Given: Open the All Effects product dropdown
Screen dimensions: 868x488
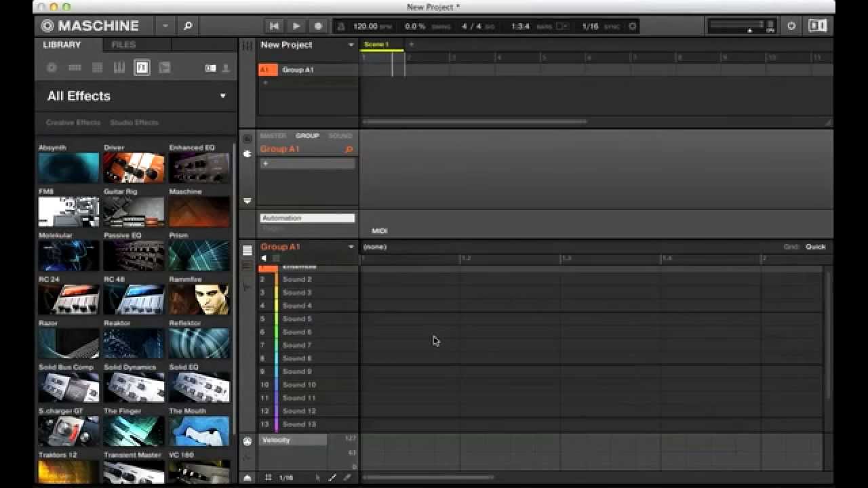Looking at the screenshot, I should tap(222, 96).
